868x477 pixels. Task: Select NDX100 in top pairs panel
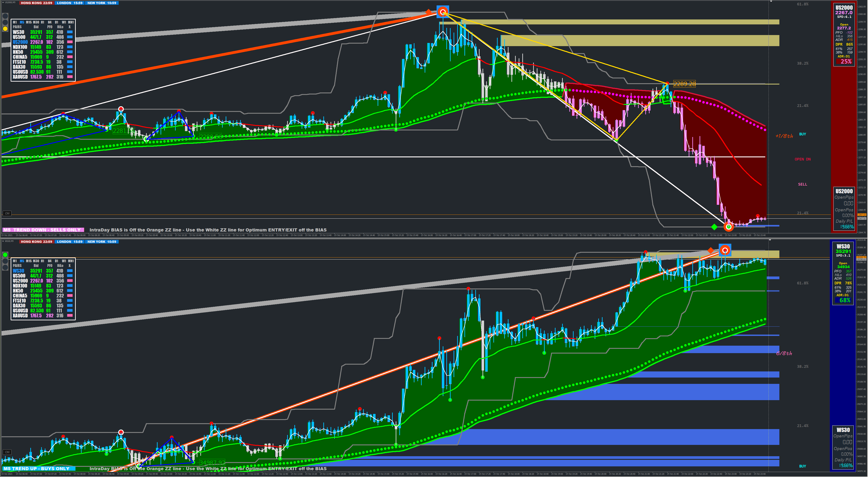20,47
